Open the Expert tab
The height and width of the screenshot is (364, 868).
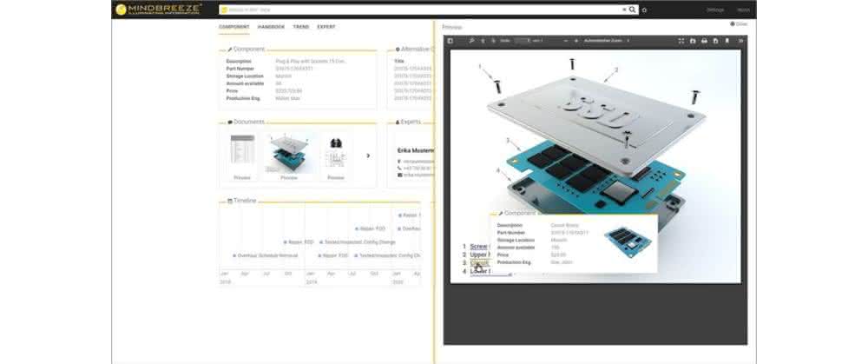(326, 27)
